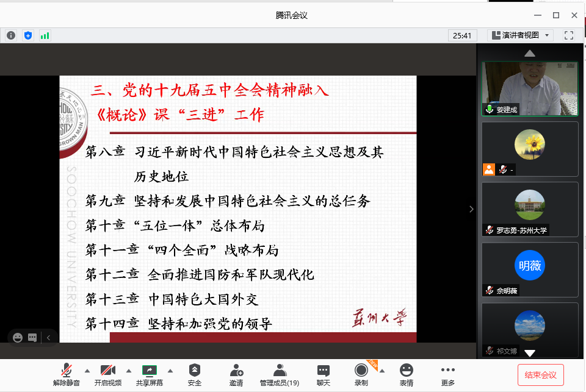The width and height of the screenshot is (586, 392).
Task: Open the 表情 emoji reactions
Action: coord(406,374)
